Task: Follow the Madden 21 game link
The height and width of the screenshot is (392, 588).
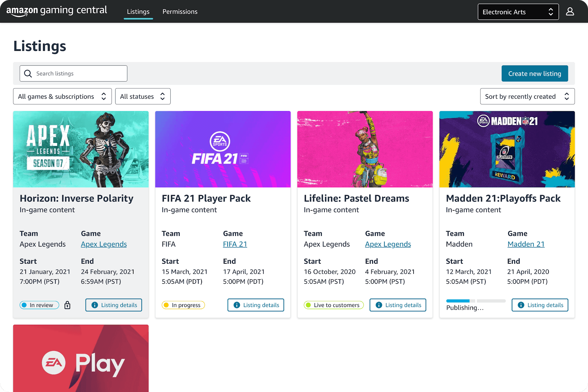Action: (x=526, y=244)
